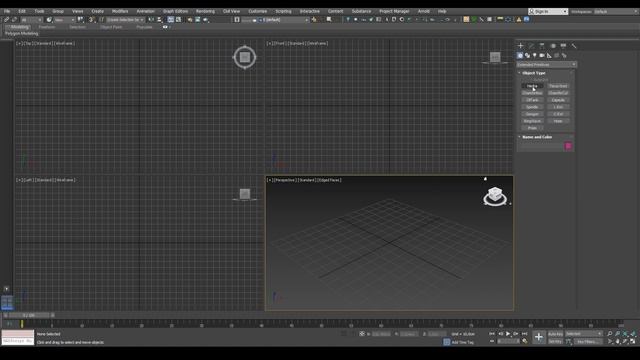Open the Extended Primitives category dropdown
Image resolution: width=640 pixels, height=360 pixels.
pyautogui.click(x=547, y=64)
